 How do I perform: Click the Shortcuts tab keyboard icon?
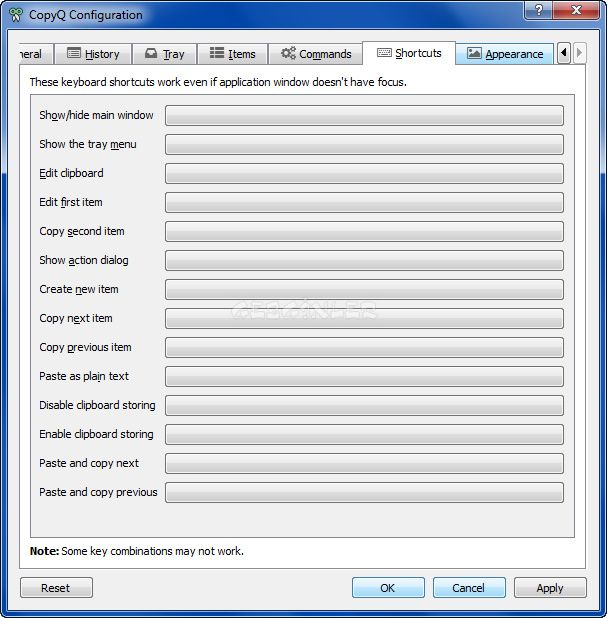click(x=384, y=52)
